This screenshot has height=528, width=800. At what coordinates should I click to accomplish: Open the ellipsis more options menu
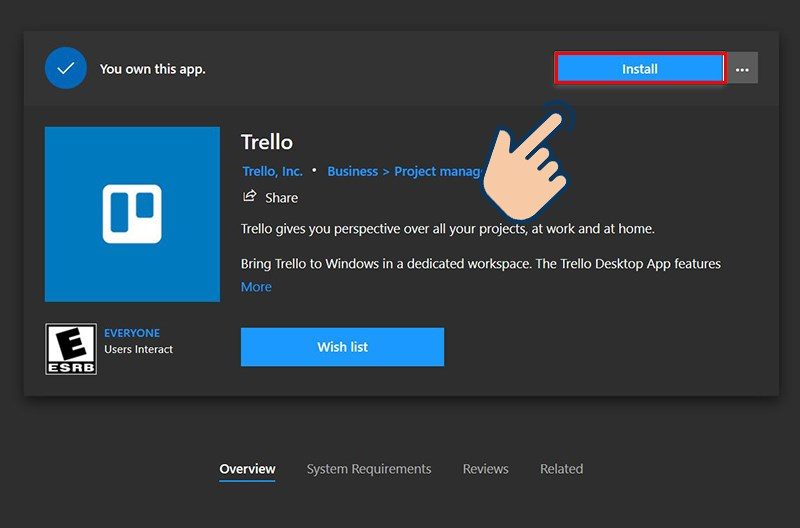pyautogui.click(x=742, y=69)
